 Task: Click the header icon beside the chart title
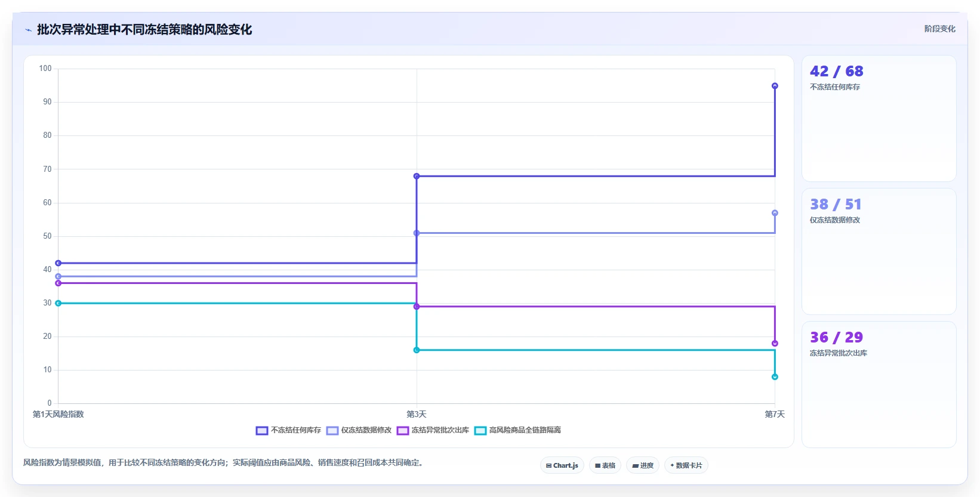[28, 30]
